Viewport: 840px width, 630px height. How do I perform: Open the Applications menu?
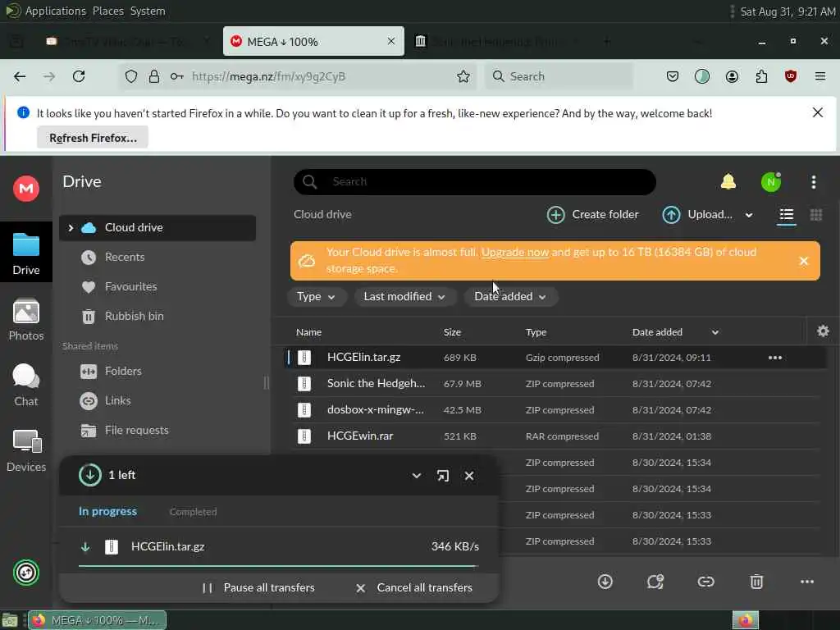click(x=55, y=11)
